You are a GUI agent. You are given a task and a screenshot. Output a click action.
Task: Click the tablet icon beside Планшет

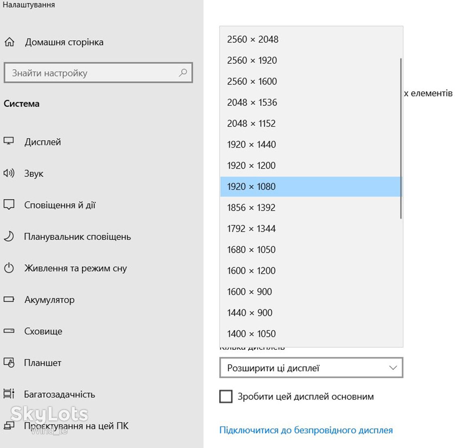(9, 362)
